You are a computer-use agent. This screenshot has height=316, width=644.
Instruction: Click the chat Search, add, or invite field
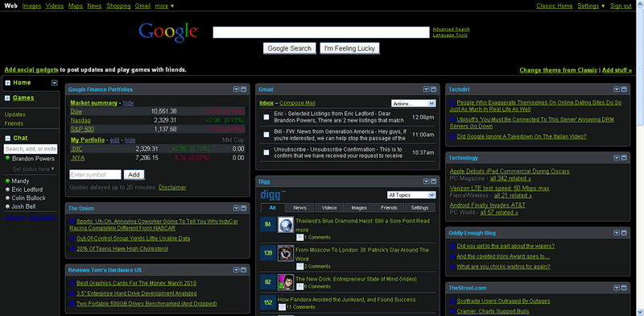coord(31,149)
